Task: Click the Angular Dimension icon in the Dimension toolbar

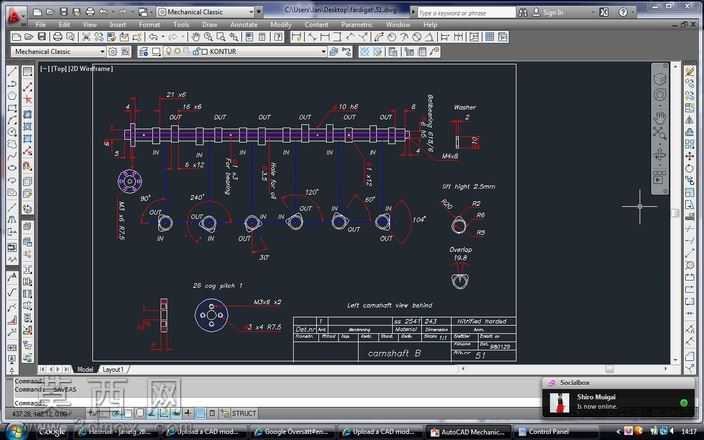Action: coord(429,37)
